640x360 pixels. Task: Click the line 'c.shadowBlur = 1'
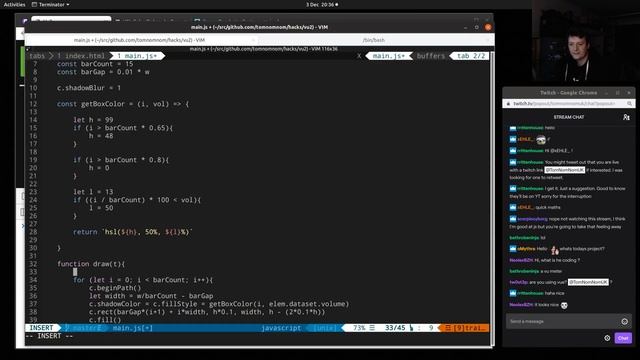89,88
